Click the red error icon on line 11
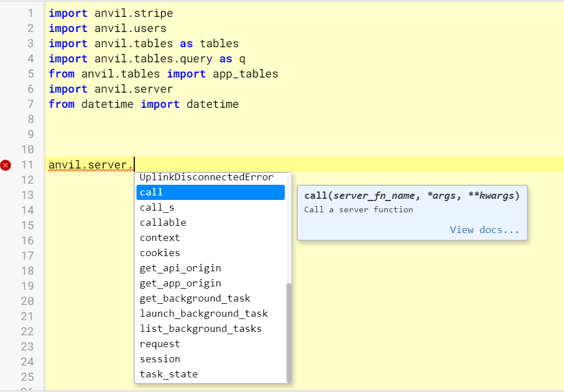 pos(6,165)
